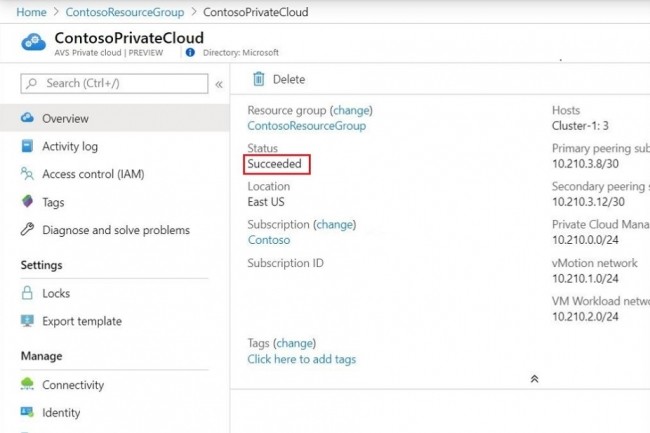Select the East US location value
Viewport: 650px width, 433px height.
click(x=266, y=202)
